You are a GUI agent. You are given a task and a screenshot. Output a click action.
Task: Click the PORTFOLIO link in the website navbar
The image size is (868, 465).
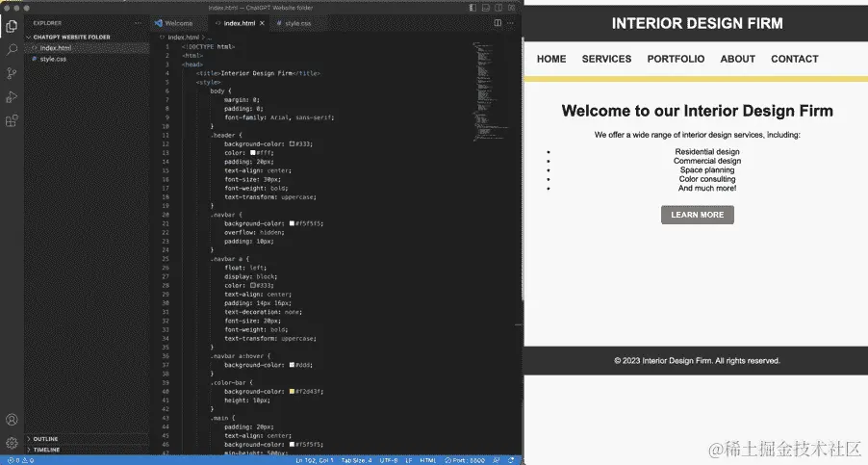pos(676,59)
